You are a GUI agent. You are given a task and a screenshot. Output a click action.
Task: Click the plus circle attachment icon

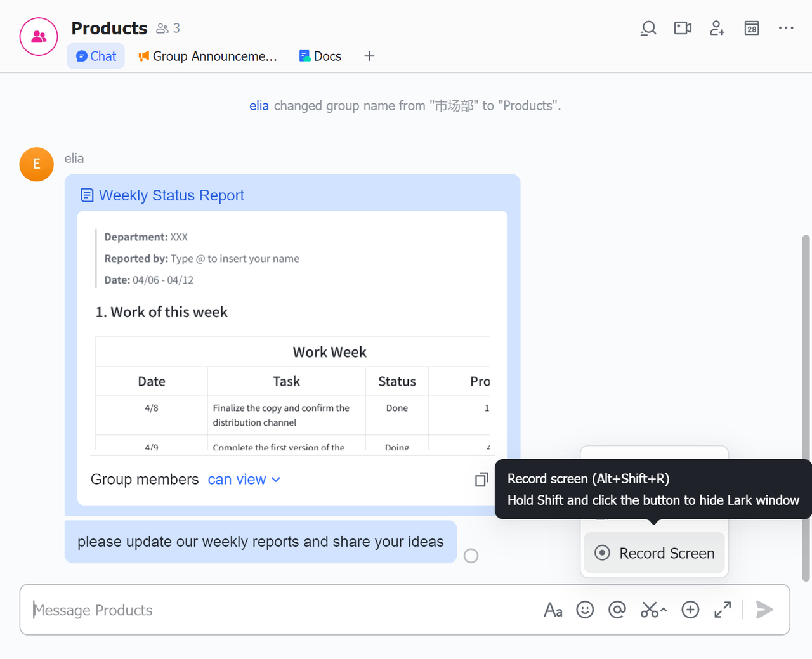690,610
